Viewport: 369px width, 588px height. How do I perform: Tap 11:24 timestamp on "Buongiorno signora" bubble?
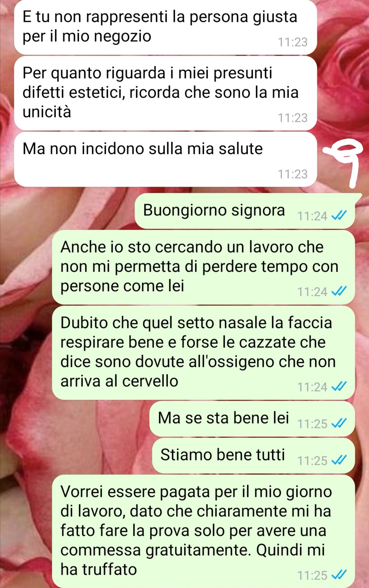coord(312,216)
